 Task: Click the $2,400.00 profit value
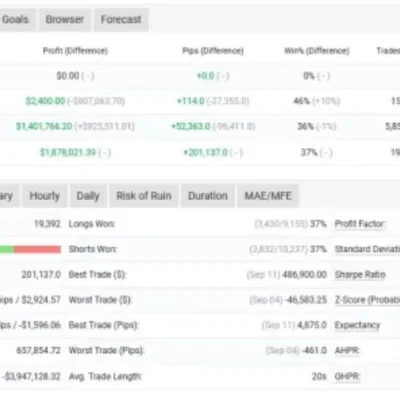[x=45, y=101]
